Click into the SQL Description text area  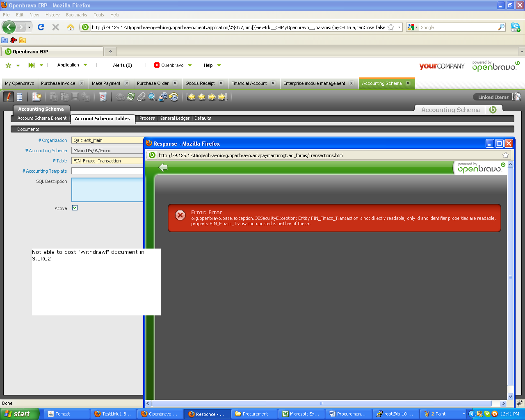[x=107, y=190]
